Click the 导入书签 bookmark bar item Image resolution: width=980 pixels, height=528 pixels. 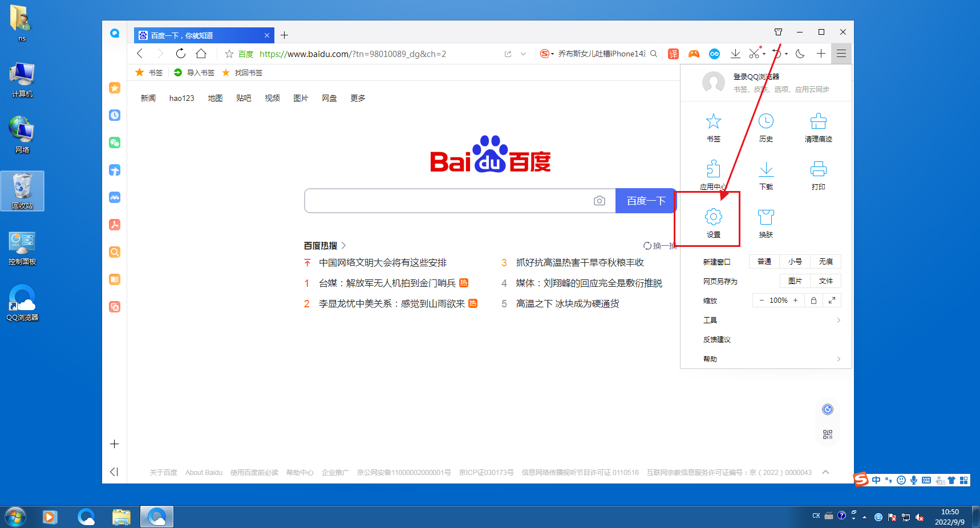tap(195, 72)
